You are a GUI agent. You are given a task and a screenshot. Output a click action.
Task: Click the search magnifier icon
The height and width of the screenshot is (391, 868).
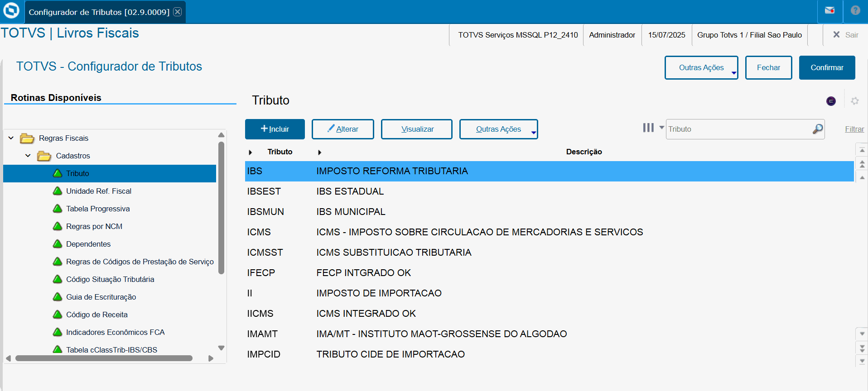pyautogui.click(x=817, y=129)
